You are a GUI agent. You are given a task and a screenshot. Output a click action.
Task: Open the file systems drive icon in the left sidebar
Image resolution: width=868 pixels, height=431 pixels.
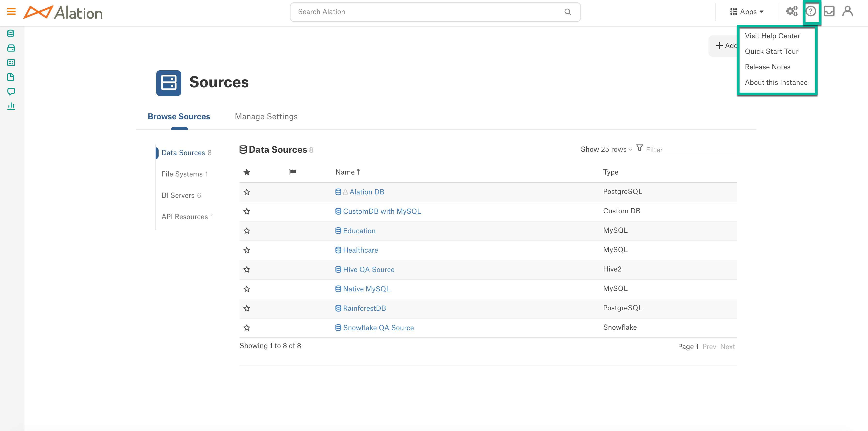(11, 48)
